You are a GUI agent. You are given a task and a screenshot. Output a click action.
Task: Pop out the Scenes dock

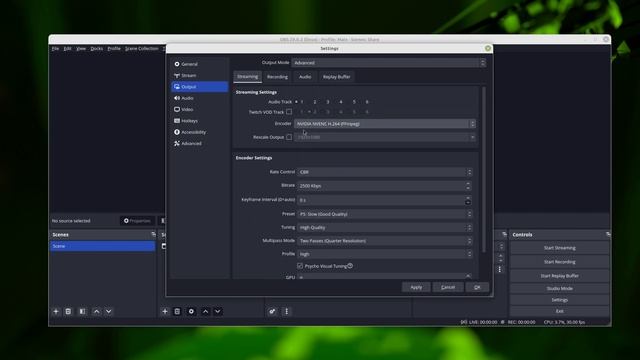pyautogui.click(x=153, y=234)
